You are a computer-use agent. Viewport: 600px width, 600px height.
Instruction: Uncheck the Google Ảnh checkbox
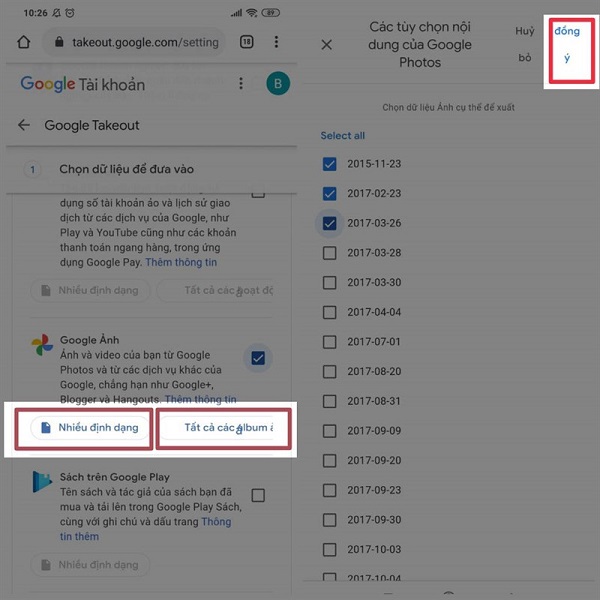tap(258, 358)
